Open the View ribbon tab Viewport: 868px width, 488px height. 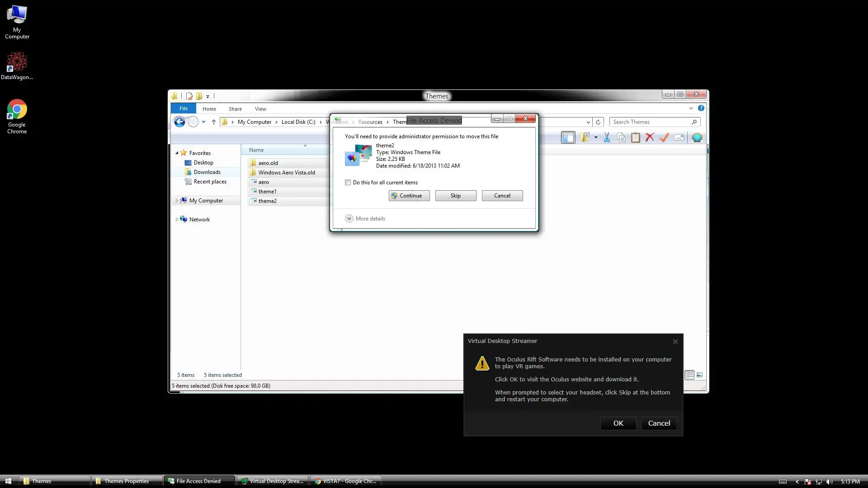coord(260,109)
